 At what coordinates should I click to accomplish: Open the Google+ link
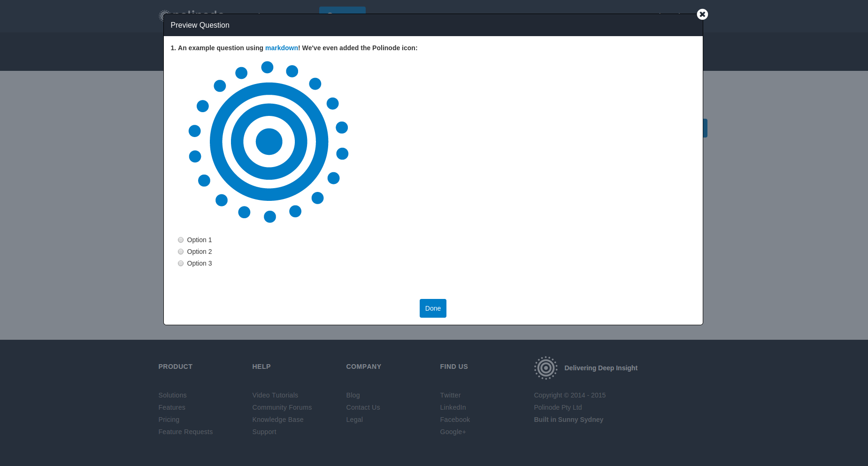point(453,432)
